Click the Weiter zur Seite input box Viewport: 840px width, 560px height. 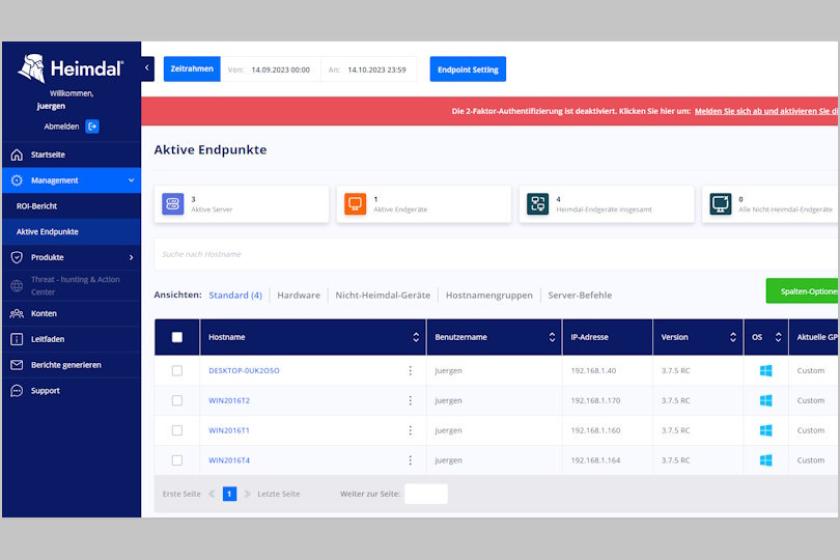click(x=426, y=494)
